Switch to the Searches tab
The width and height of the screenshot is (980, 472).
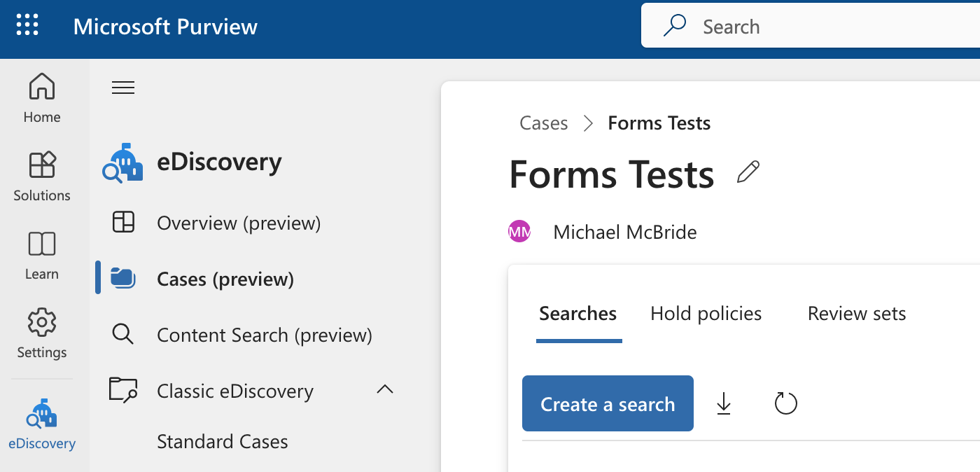578,314
